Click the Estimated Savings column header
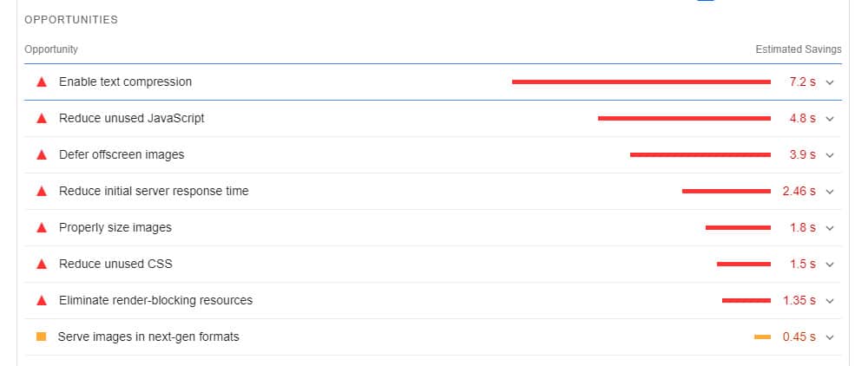Image resolution: width=868 pixels, height=366 pixels. (799, 49)
